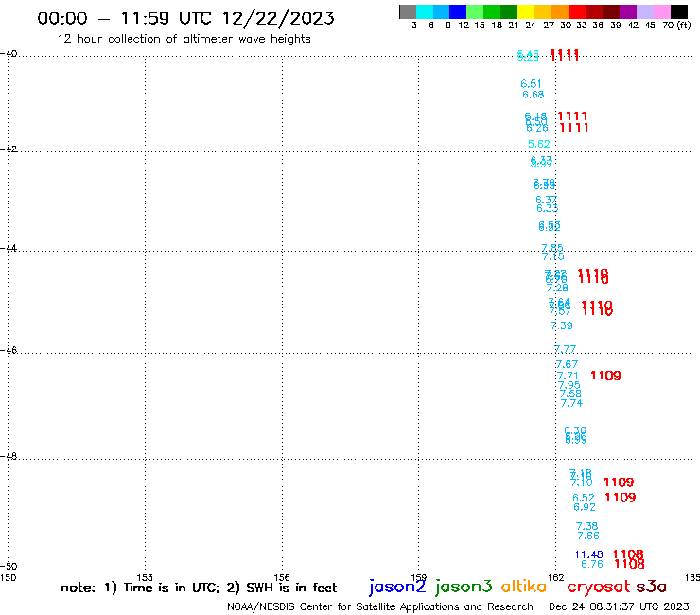The width and height of the screenshot is (700, 615).
Task: Click the red time label 1108 beside 6.76
Action: tap(629, 564)
